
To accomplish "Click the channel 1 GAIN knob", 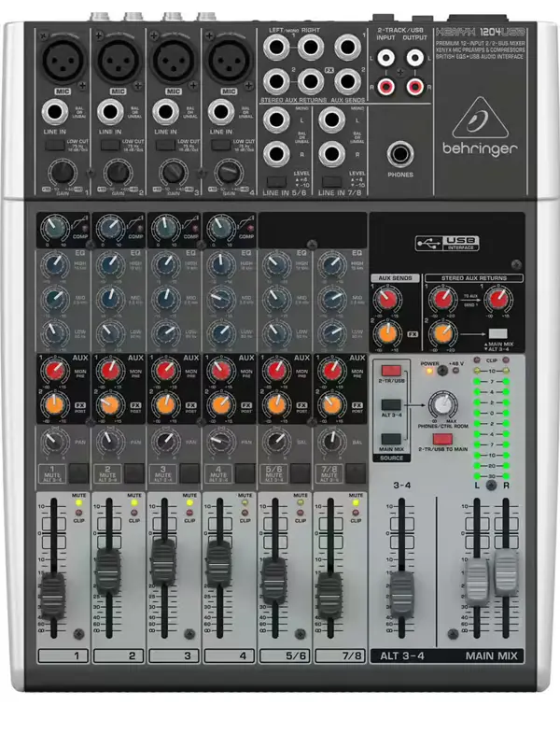I will [x=63, y=173].
